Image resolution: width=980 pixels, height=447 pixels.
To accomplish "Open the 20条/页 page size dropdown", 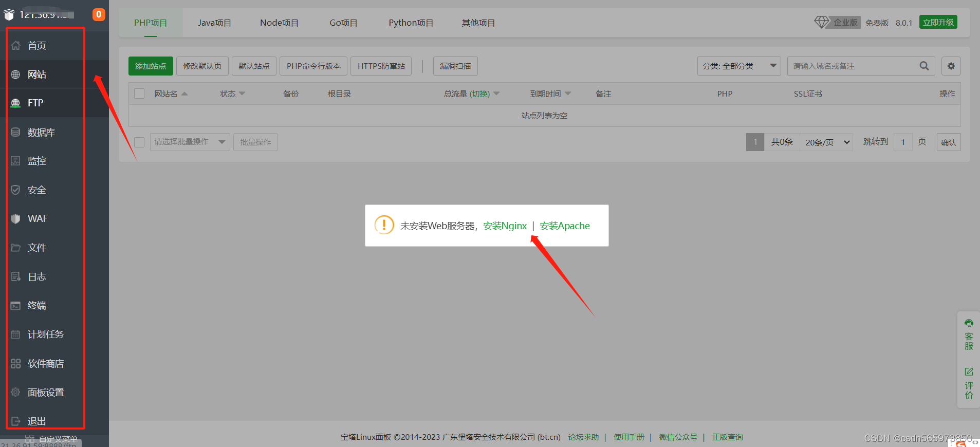I will tap(827, 142).
